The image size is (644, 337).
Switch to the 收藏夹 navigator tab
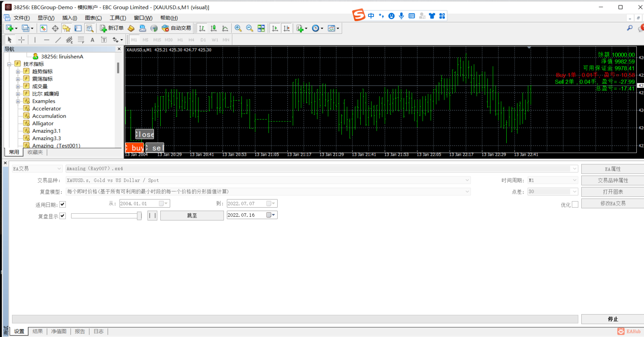35,152
